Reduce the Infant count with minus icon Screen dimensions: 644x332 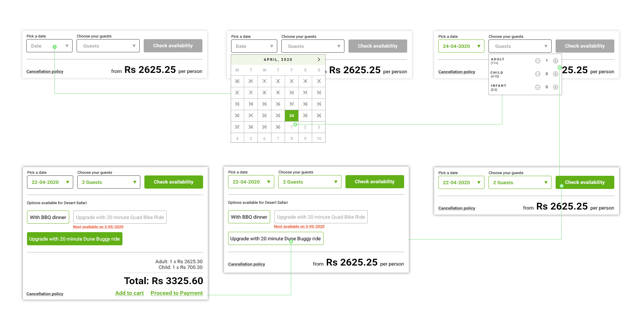538,87
